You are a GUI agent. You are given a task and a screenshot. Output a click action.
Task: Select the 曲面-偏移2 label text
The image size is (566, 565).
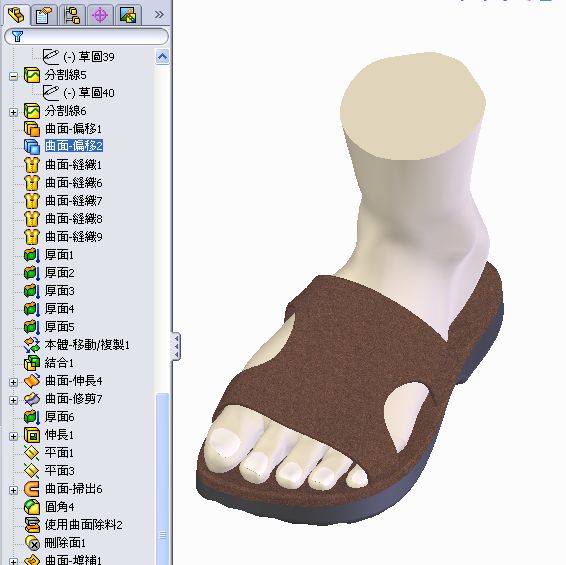(x=74, y=146)
